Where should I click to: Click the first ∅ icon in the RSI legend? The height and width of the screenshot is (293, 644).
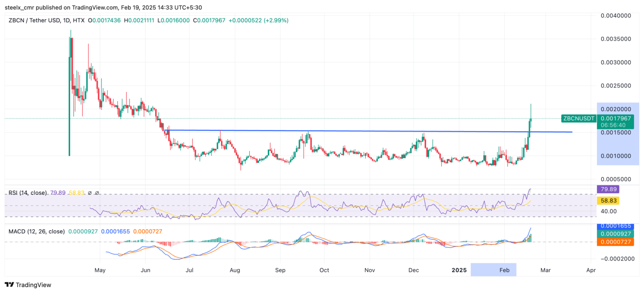[90, 193]
